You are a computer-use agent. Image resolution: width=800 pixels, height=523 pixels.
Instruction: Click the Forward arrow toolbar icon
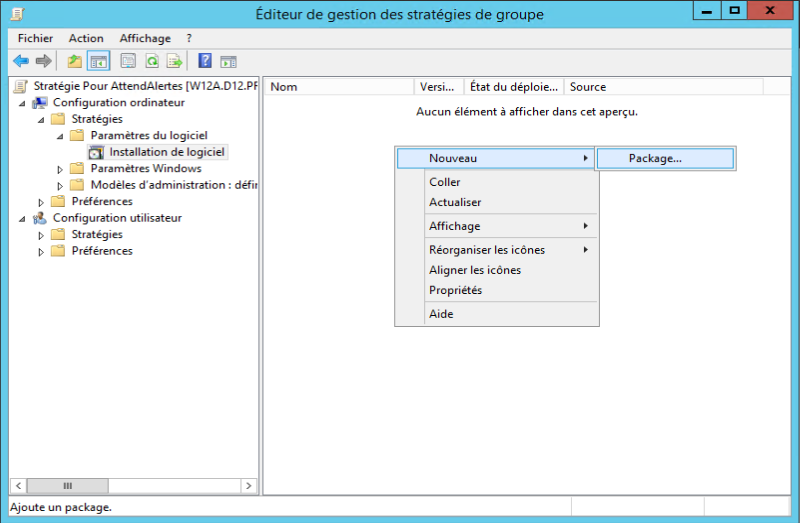(x=43, y=61)
